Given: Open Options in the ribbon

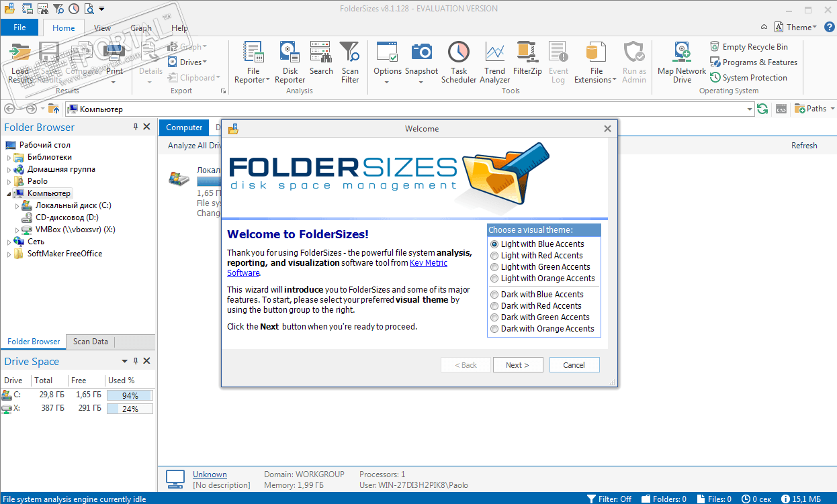Looking at the screenshot, I should [x=388, y=62].
